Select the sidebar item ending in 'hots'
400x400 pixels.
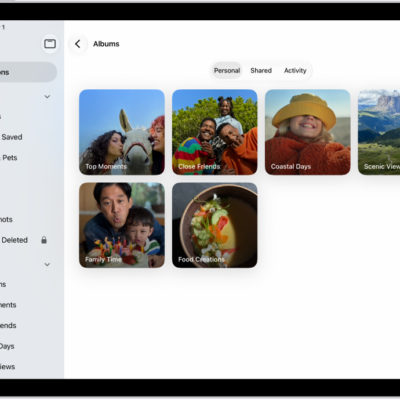pyautogui.click(x=6, y=219)
